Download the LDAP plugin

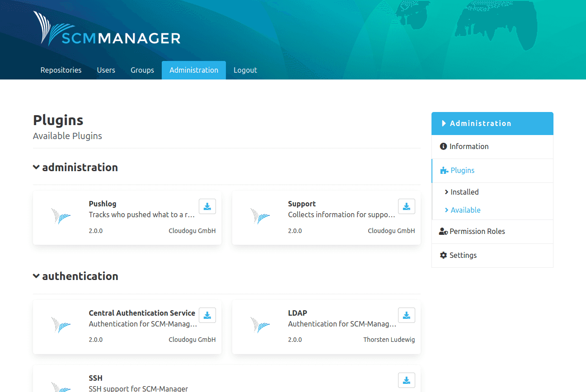[x=406, y=315]
